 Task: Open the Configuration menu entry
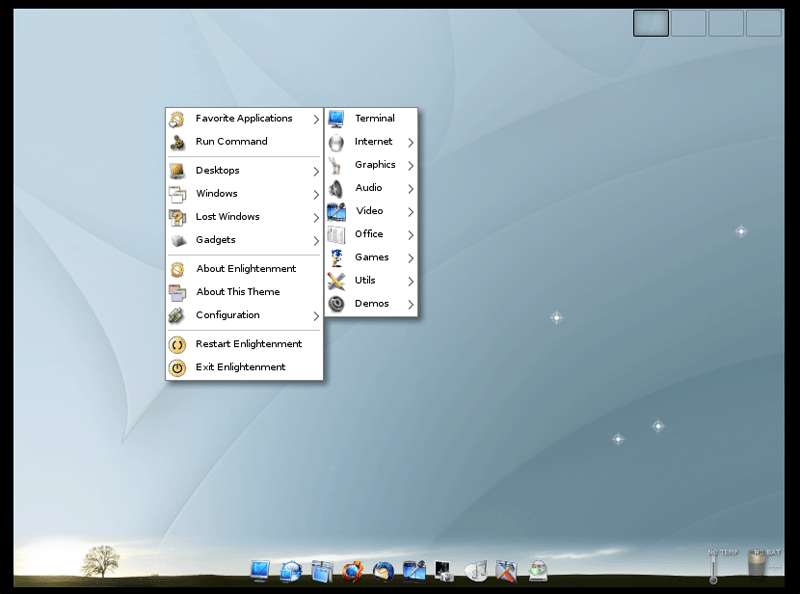(x=244, y=315)
